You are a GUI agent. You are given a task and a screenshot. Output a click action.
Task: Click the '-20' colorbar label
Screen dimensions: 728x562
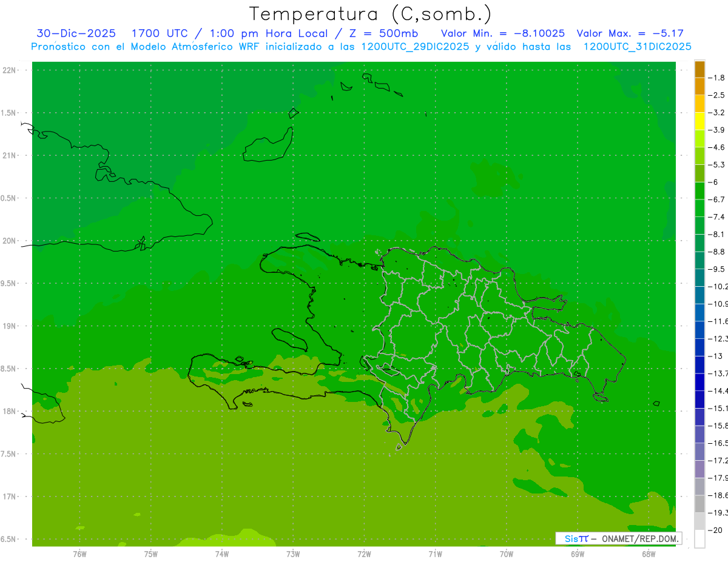pos(716,530)
